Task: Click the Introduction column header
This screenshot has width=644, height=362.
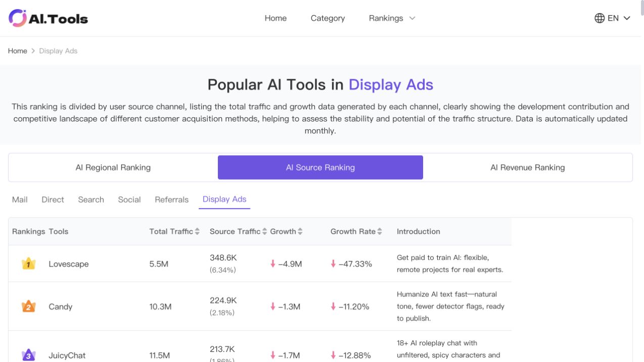Action: point(419,231)
